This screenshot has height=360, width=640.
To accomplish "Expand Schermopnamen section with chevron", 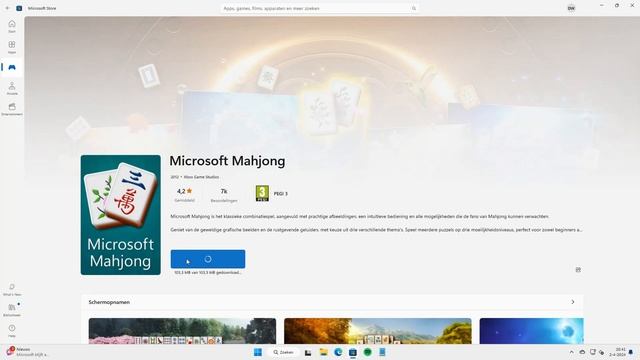I will 573,302.
